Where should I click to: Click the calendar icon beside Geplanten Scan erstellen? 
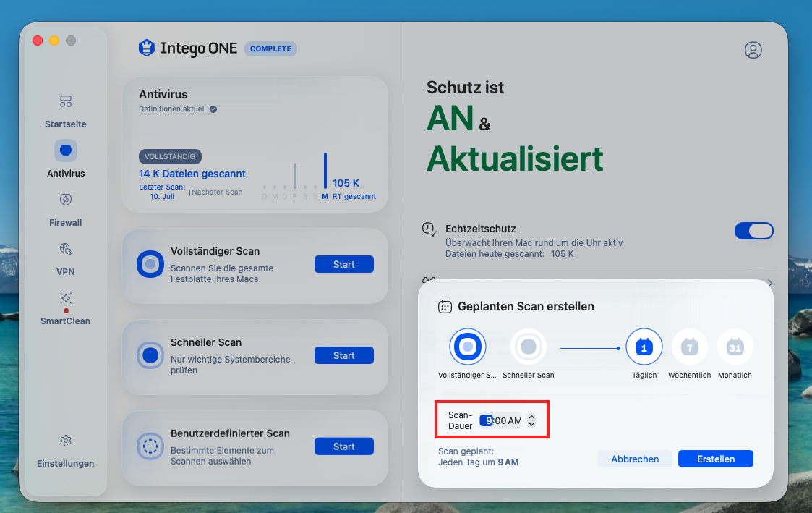[445, 306]
